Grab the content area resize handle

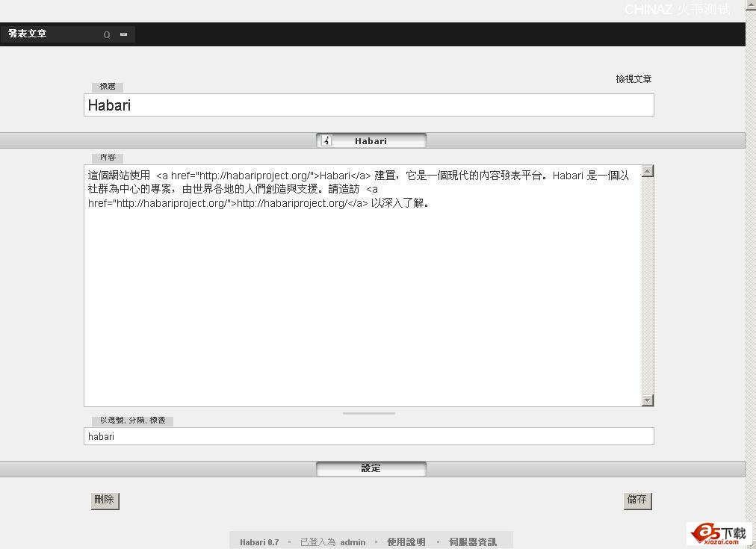[x=369, y=413]
